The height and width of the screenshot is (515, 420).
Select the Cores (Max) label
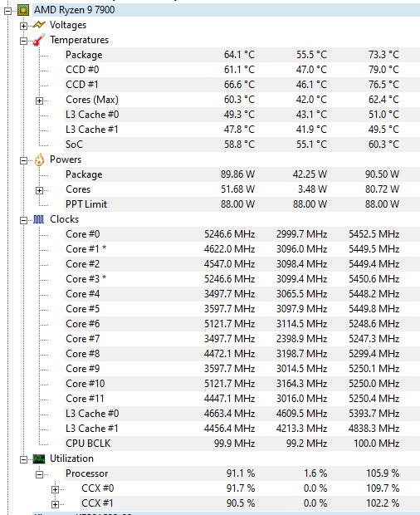click(92, 100)
